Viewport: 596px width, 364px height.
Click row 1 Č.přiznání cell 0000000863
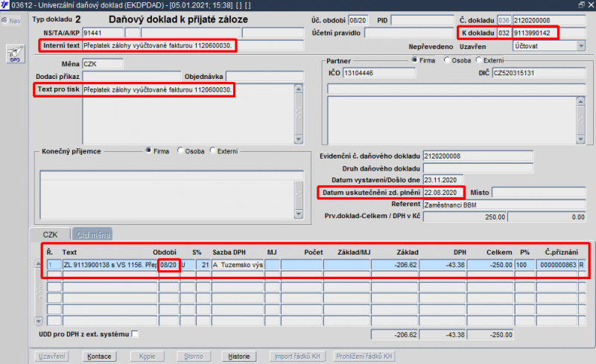[x=557, y=264]
